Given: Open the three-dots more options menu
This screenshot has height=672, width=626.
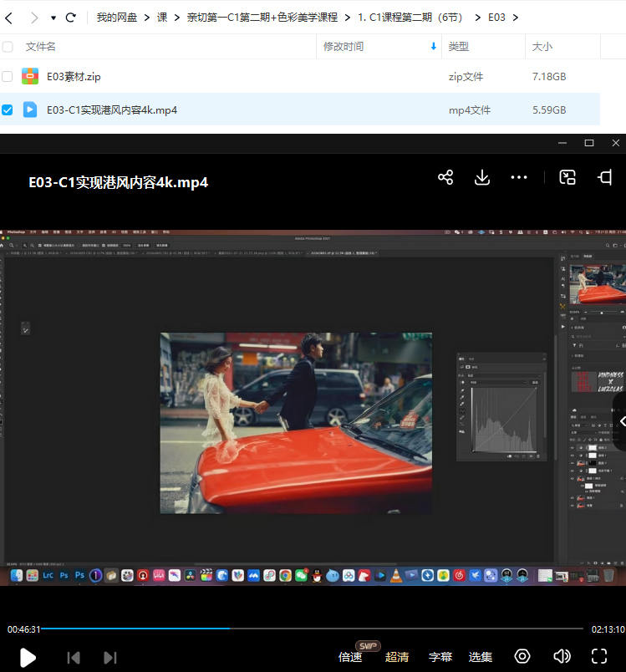Looking at the screenshot, I should pyautogui.click(x=519, y=177).
